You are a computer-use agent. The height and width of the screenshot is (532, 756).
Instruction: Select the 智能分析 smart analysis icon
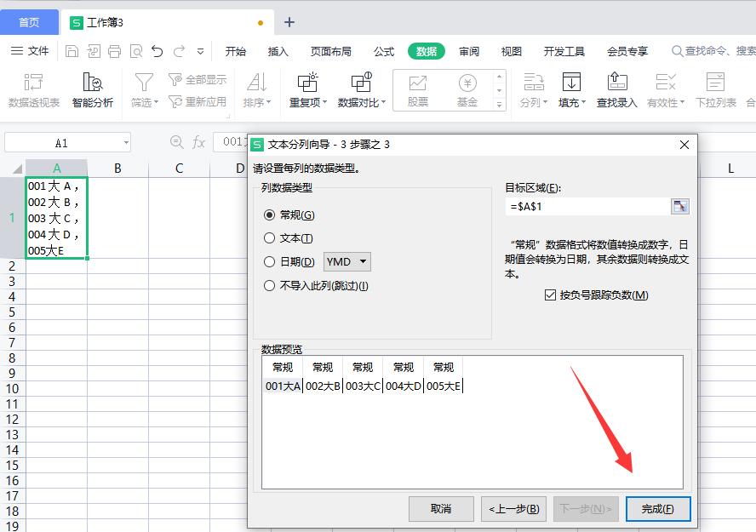92,89
